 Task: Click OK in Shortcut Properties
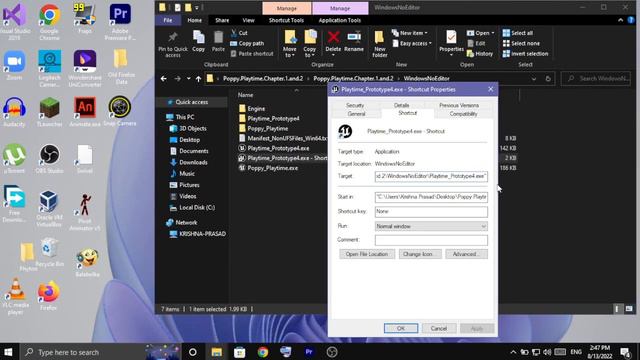(x=401, y=328)
